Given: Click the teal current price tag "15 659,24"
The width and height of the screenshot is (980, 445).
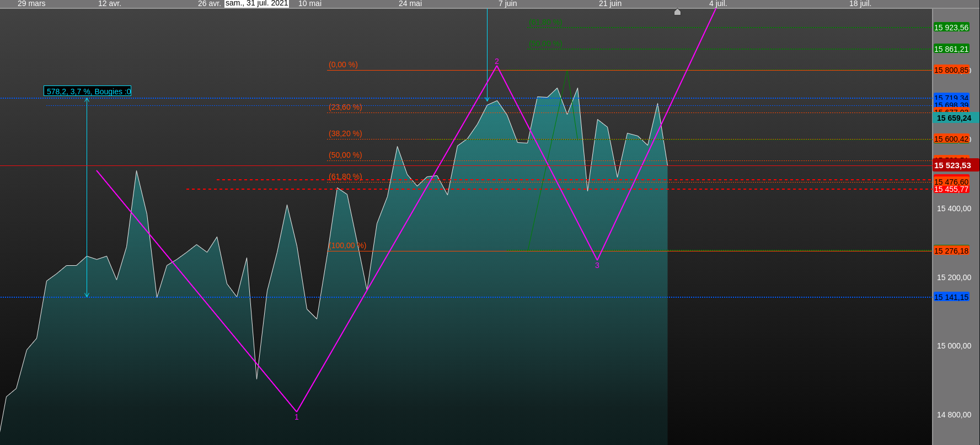Looking at the screenshot, I should click(x=956, y=118).
